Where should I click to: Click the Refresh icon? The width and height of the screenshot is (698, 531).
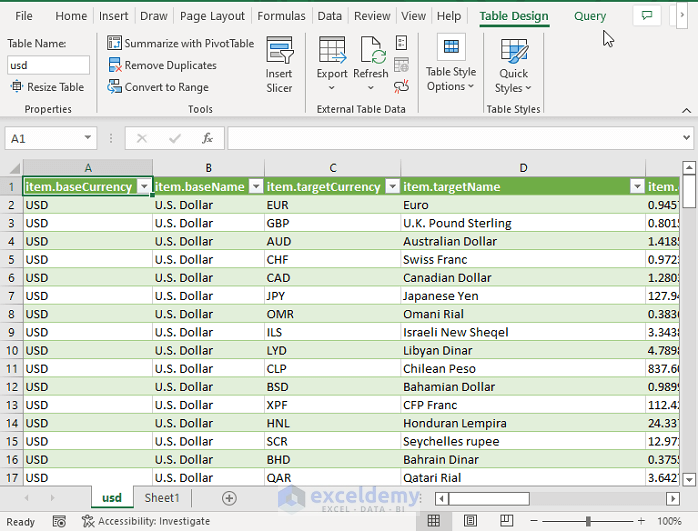[x=373, y=50]
